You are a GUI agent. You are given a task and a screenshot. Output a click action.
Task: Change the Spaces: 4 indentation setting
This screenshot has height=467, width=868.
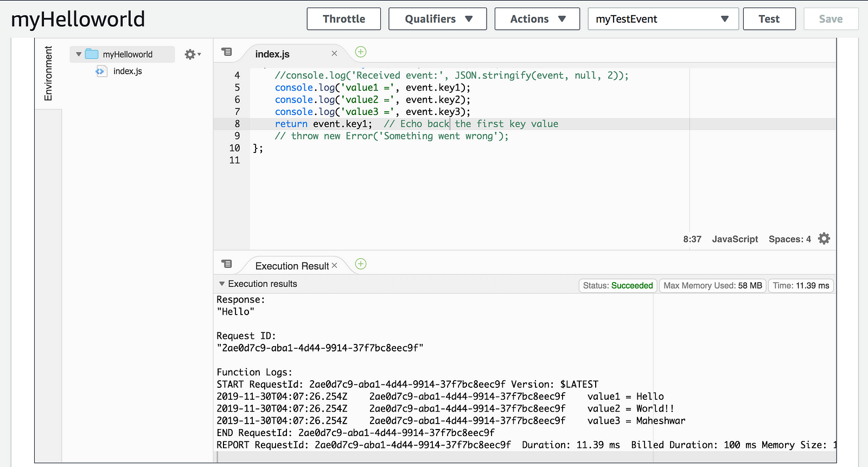pos(789,239)
